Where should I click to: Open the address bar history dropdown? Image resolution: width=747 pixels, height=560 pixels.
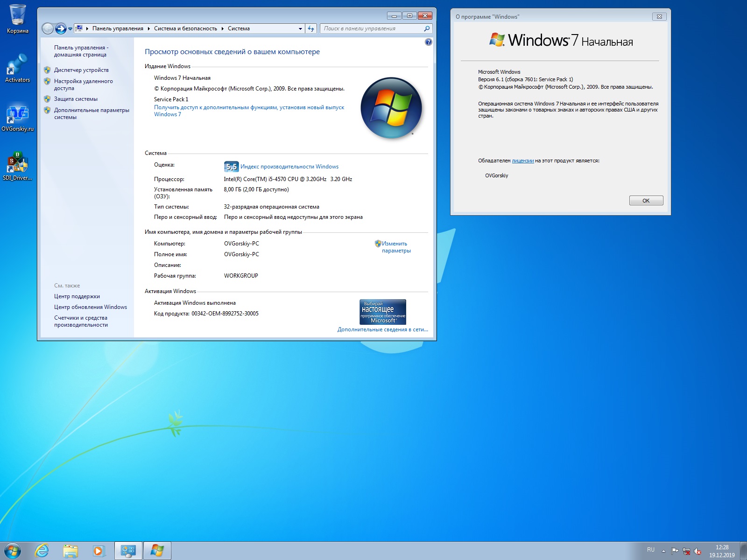(x=300, y=28)
